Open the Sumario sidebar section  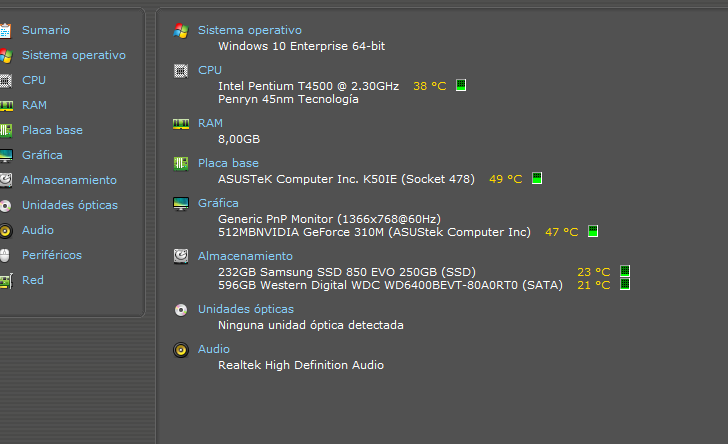pyautogui.click(x=46, y=30)
